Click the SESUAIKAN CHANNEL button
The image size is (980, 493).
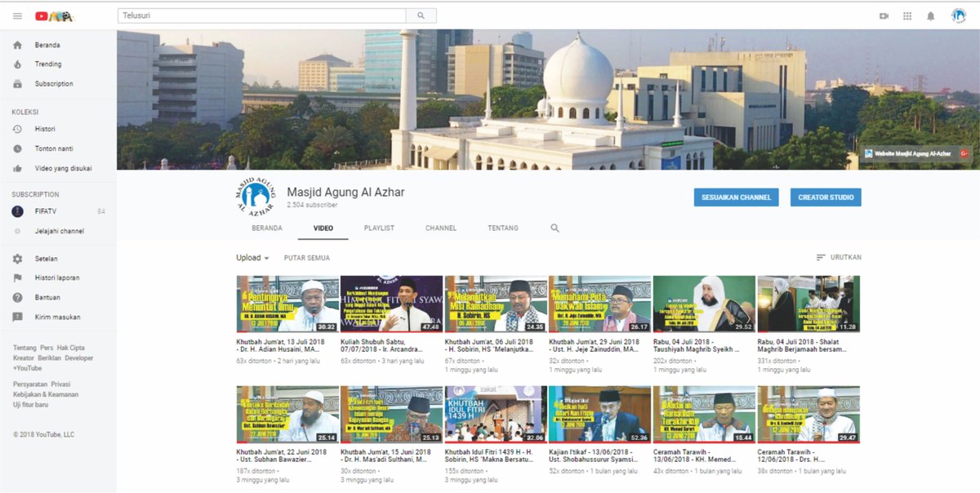(736, 198)
